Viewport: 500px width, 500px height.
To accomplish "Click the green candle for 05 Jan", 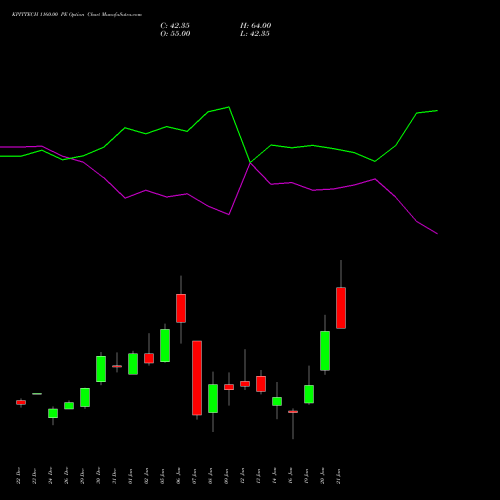I will [x=165, y=345].
